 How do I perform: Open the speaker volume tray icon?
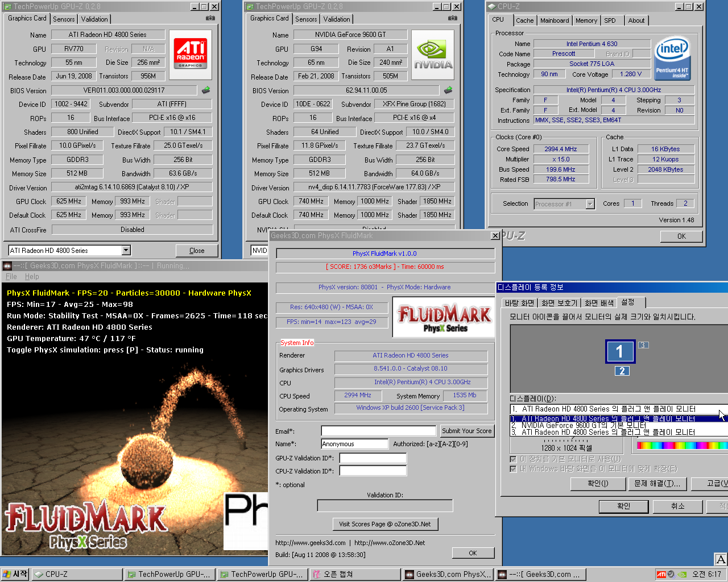pos(671,575)
